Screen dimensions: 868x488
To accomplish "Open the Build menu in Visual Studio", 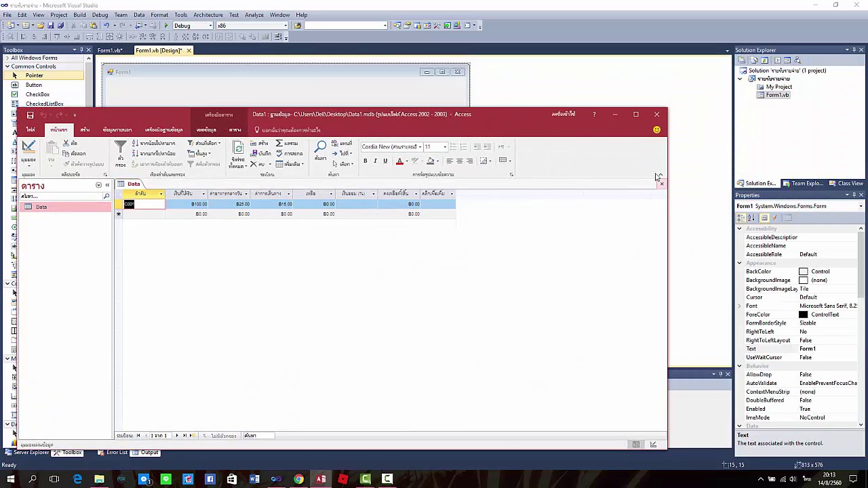I will (79, 15).
